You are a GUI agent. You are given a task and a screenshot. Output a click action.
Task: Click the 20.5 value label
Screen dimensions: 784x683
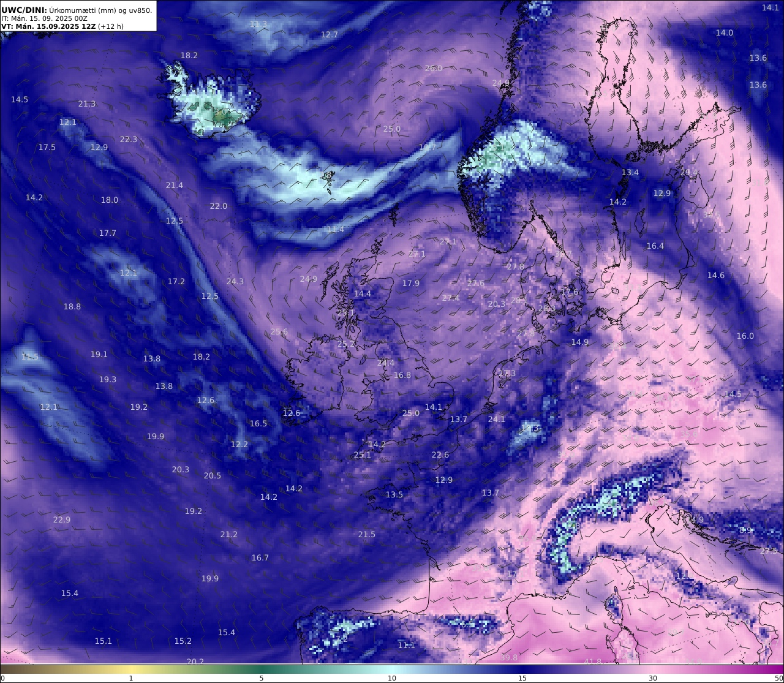pos(213,476)
